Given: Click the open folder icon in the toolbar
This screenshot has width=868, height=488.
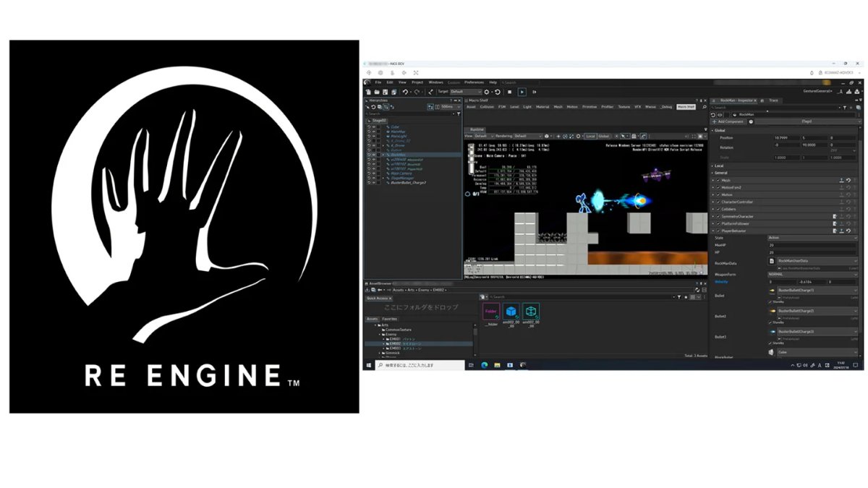Looking at the screenshot, I should click(376, 92).
